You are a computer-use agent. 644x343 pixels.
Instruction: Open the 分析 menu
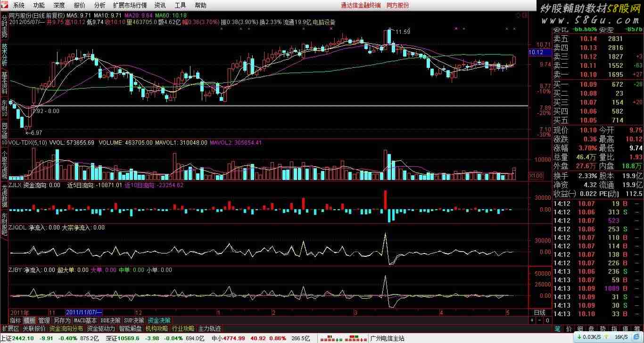(99, 6)
